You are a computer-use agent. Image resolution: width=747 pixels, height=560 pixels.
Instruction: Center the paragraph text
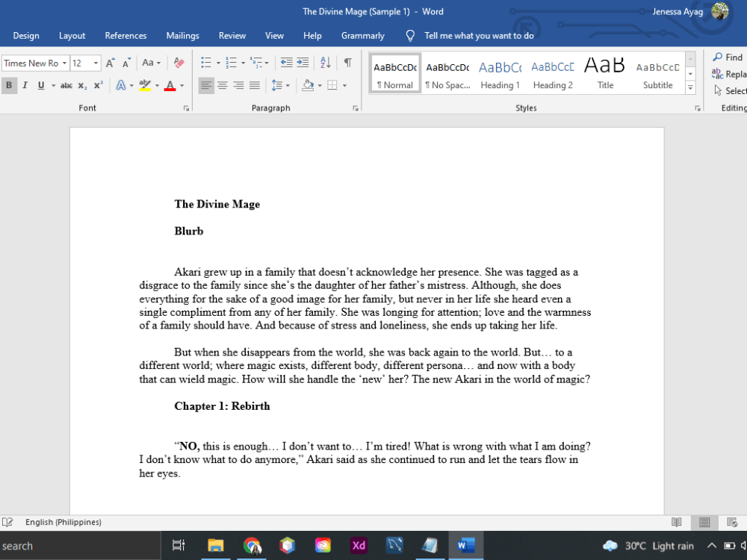[223, 86]
